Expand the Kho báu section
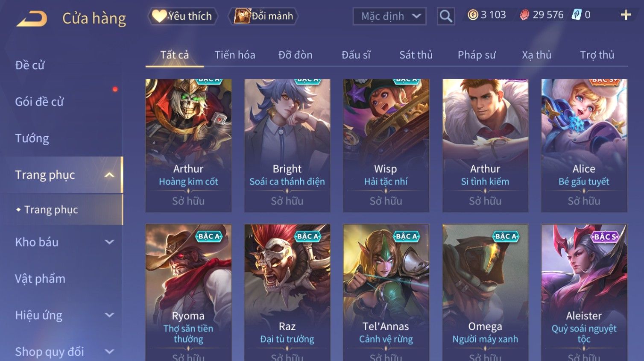Image resolution: width=644 pixels, height=361 pixels. point(109,242)
